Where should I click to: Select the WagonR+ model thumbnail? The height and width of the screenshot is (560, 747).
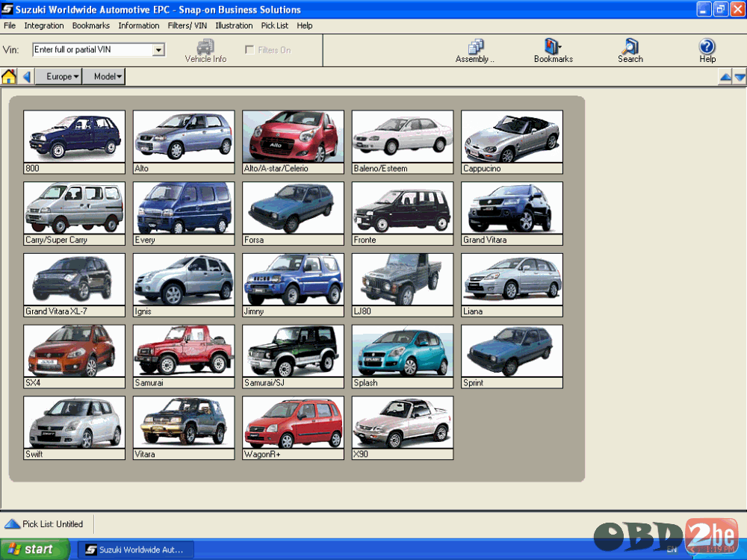pos(293,428)
